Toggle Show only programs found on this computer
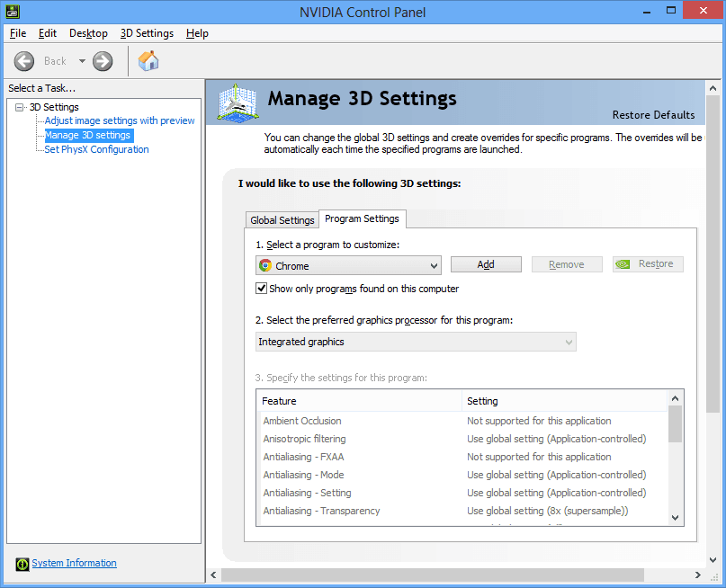 [x=262, y=289]
